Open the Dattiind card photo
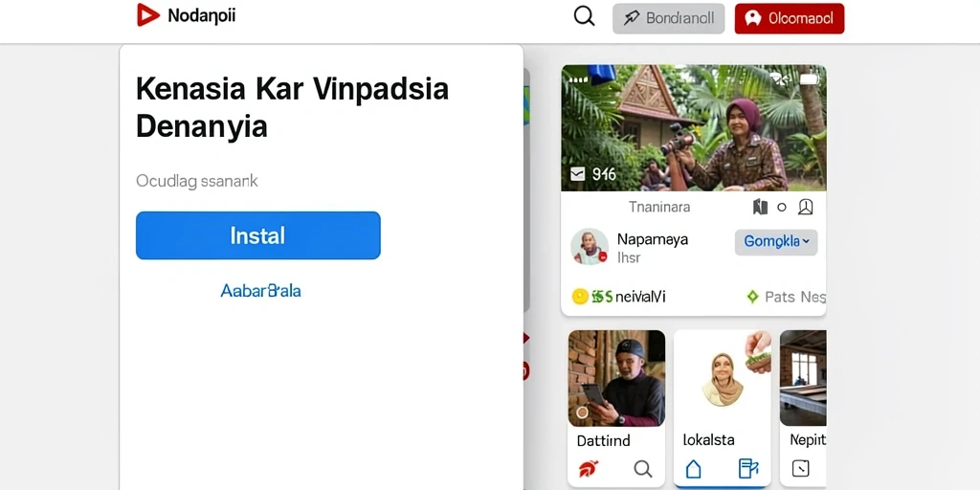This screenshot has width=980, height=490. 616,378
